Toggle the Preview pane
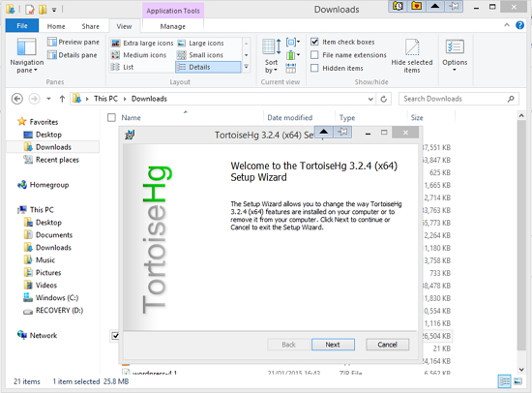Viewport: 532px width, 393px height. 74,43
